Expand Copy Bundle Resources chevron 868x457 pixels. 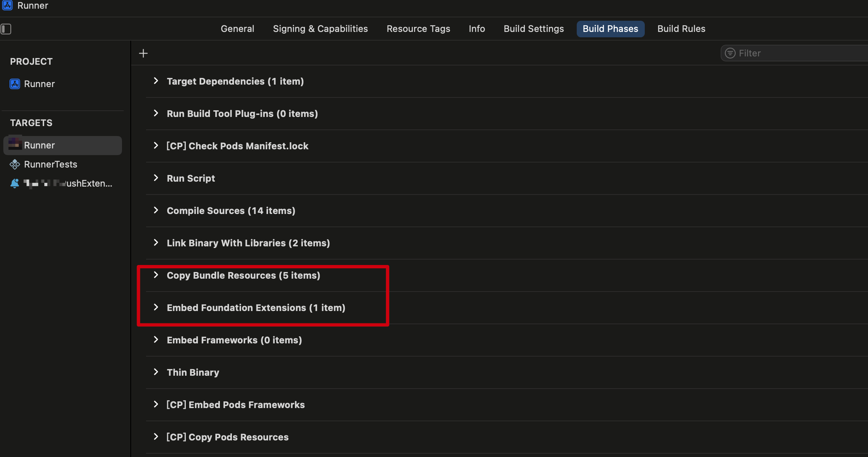coord(156,275)
